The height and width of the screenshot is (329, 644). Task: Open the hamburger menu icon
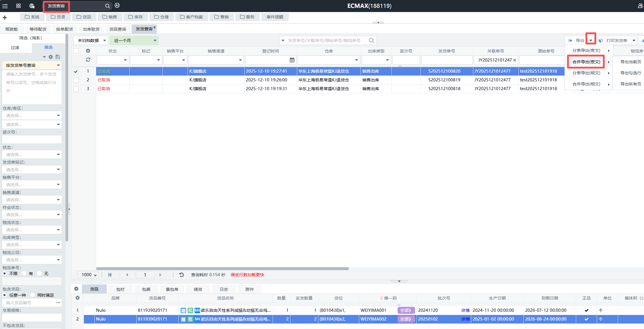tap(5, 6)
